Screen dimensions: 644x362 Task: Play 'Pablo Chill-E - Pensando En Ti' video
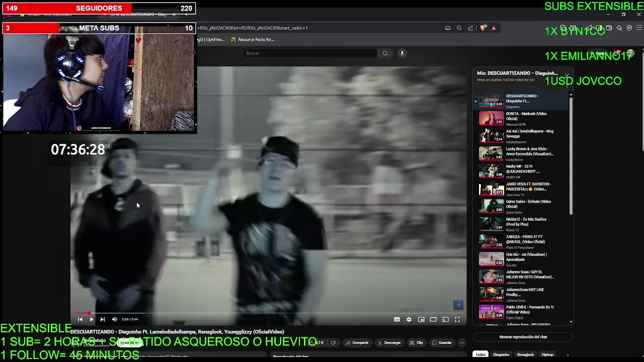[x=522, y=312]
